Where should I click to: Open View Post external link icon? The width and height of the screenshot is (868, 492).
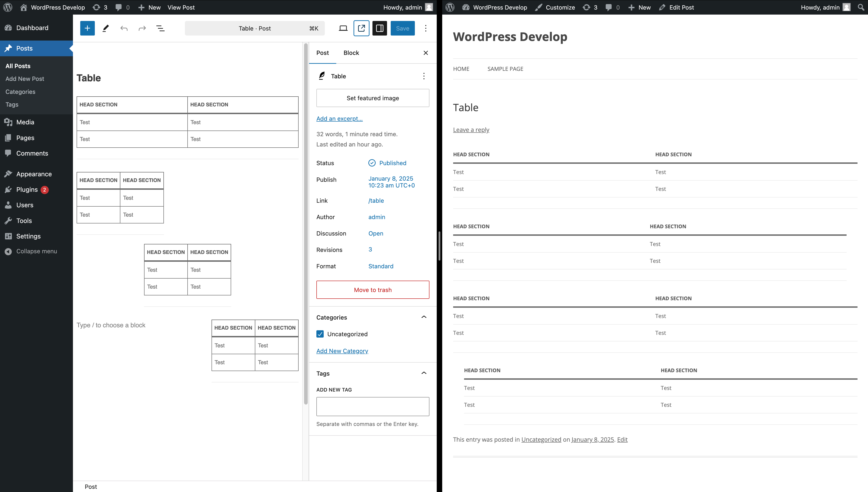click(x=361, y=28)
